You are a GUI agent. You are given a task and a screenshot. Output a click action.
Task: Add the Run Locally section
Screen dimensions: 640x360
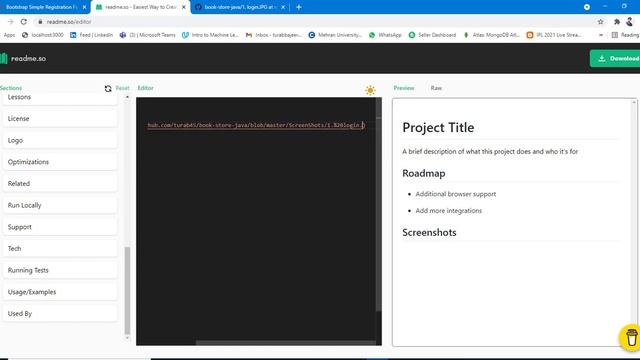pos(60,205)
